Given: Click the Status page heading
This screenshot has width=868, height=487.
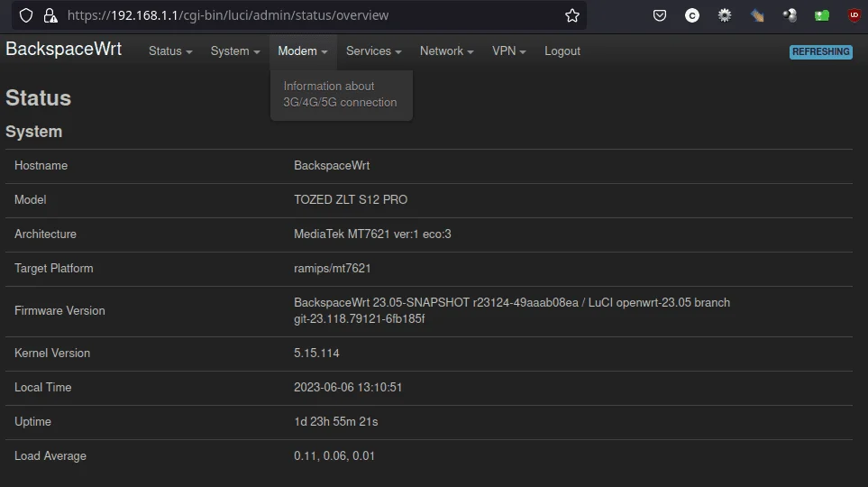Looking at the screenshot, I should 38,98.
